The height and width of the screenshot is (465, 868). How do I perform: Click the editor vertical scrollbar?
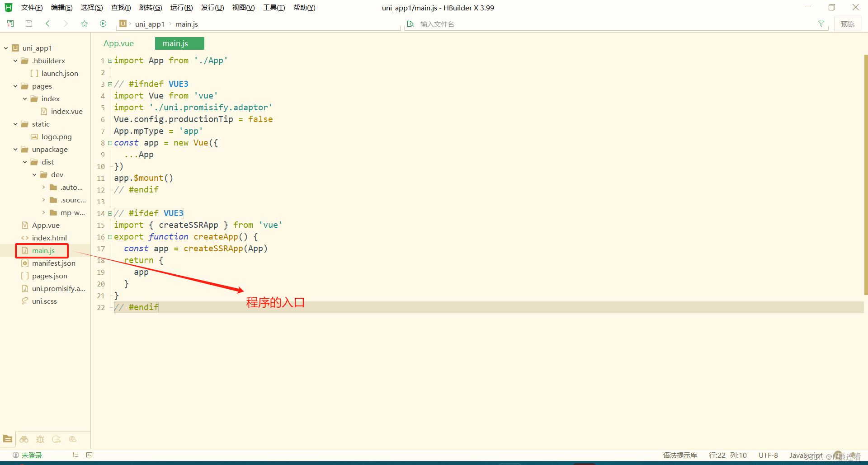(x=866, y=174)
